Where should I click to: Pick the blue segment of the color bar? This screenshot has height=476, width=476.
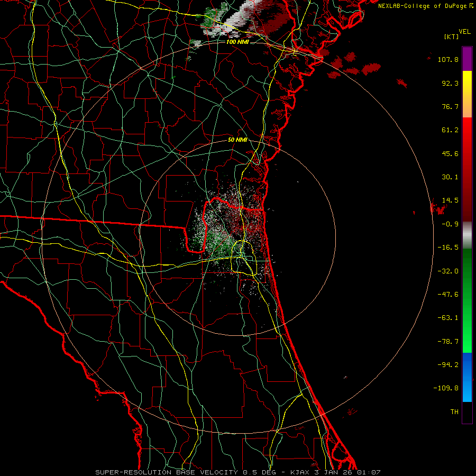coord(467,377)
